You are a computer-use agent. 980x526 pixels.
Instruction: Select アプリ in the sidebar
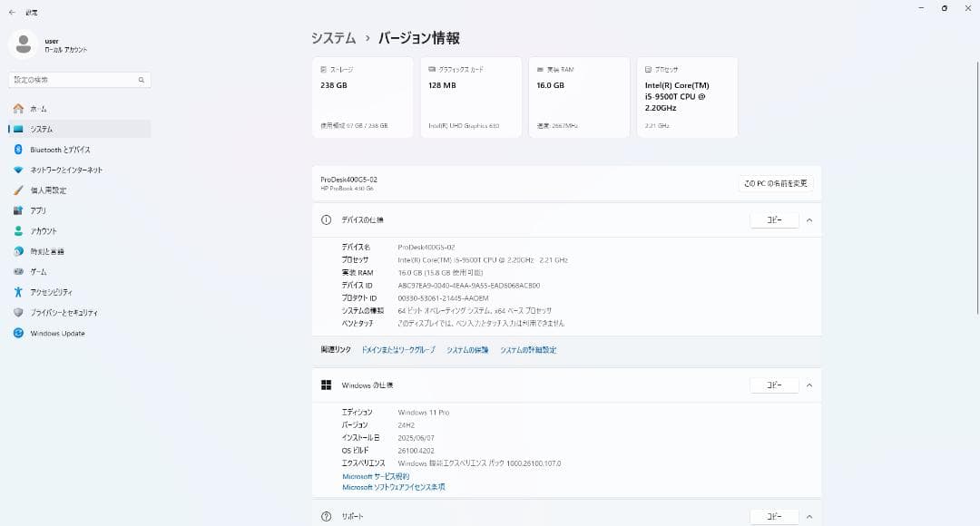[x=38, y=210]
